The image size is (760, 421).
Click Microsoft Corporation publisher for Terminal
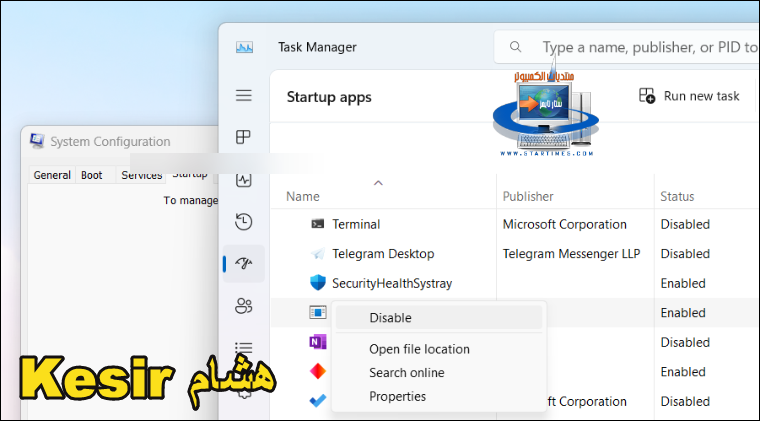565,224
